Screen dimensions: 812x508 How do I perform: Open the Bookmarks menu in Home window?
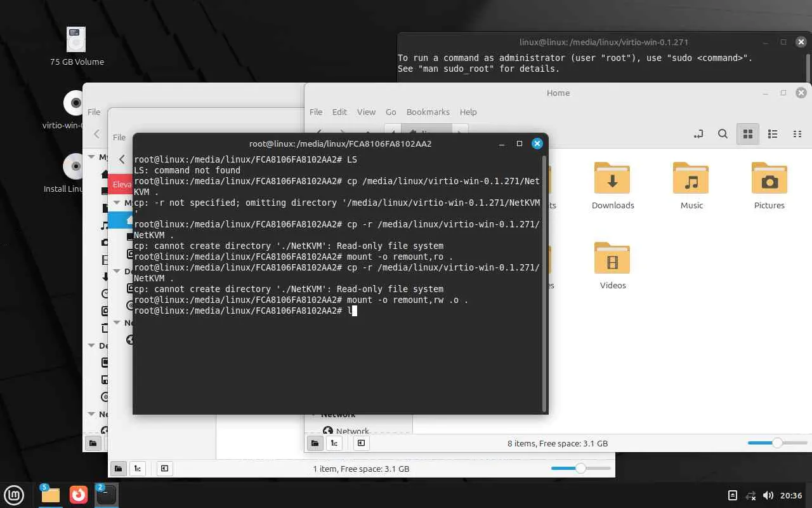[x=428, y=112]
